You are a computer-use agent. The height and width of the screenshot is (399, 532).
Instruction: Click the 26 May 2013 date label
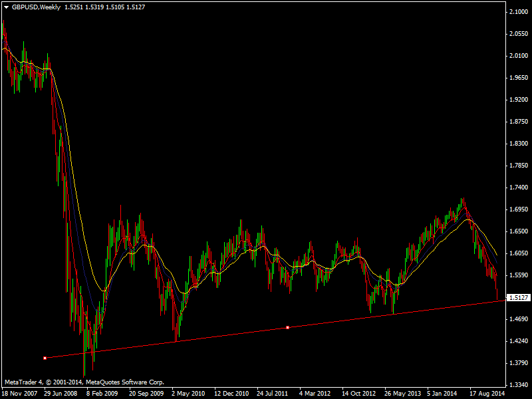pyautogui.click(x=402, y=394)
